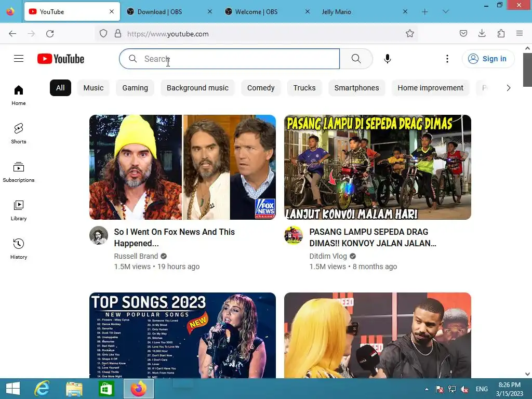
Task: Open a new tab with plus icon
Action: [425, 12]
